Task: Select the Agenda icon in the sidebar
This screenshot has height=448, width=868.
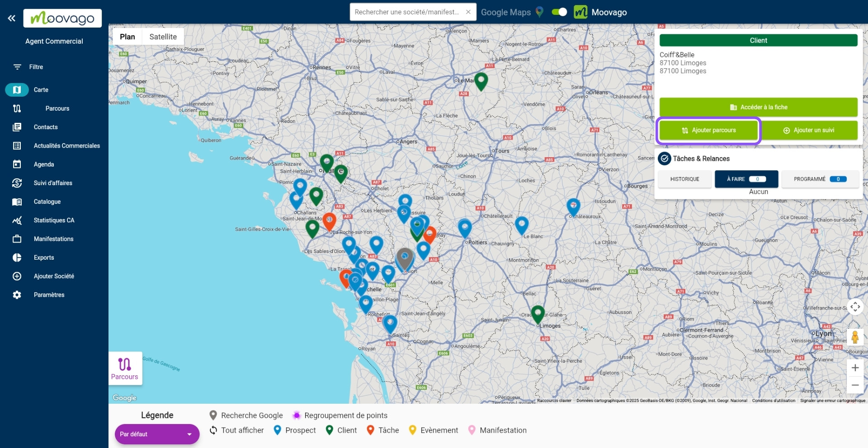Action: (x=17, y=164)
